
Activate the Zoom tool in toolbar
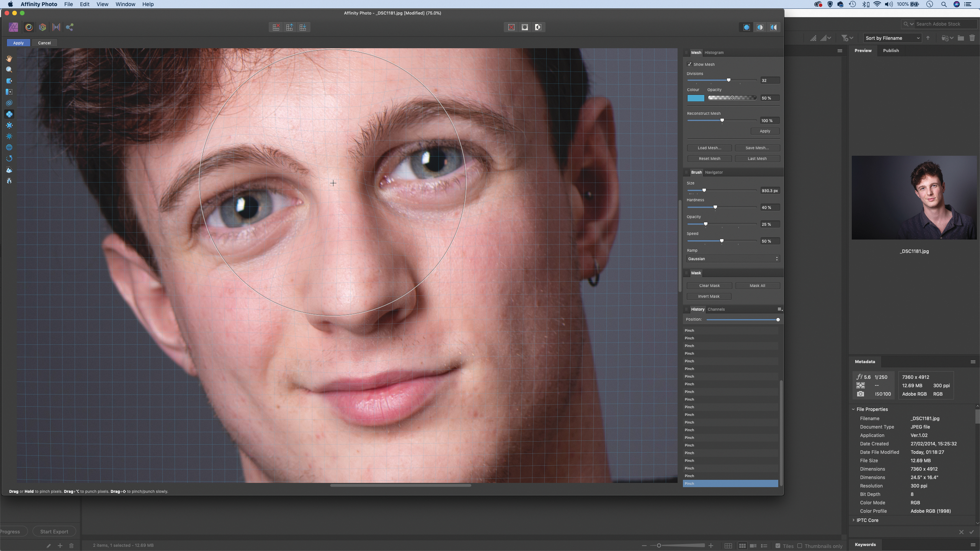[9, 70]
